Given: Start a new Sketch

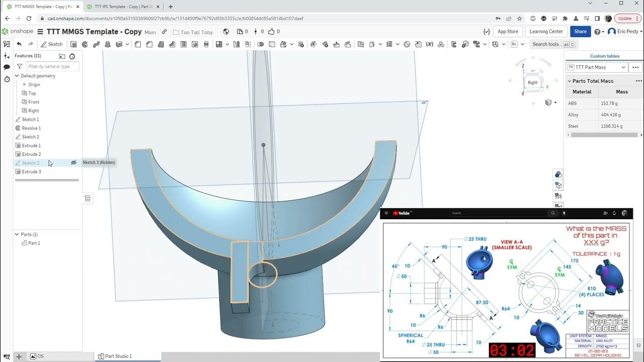Looking at the screenshot, I should pyautogui.click(x=52, y=44).
